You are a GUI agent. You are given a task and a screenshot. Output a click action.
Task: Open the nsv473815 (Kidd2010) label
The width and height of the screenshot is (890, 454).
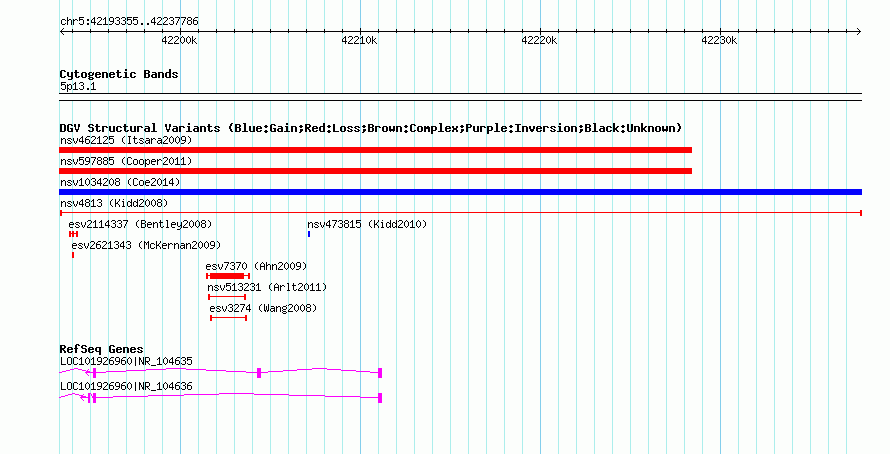click(367, 224)
